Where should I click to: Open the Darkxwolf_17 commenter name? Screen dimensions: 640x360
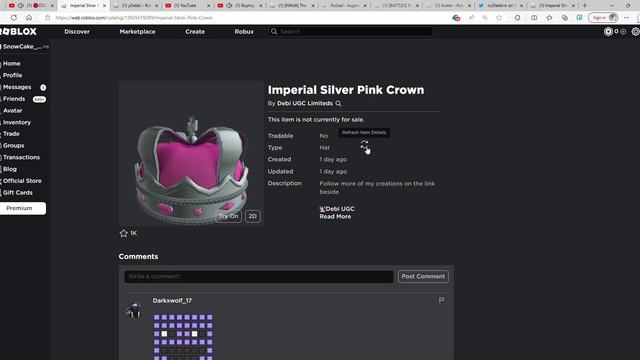(x=172, y=301)
